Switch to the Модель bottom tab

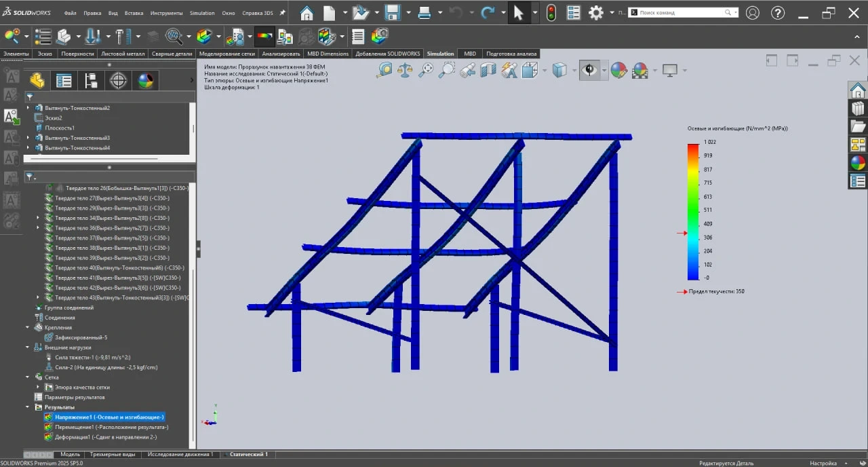pyautogui.click(x=70, y=454)
